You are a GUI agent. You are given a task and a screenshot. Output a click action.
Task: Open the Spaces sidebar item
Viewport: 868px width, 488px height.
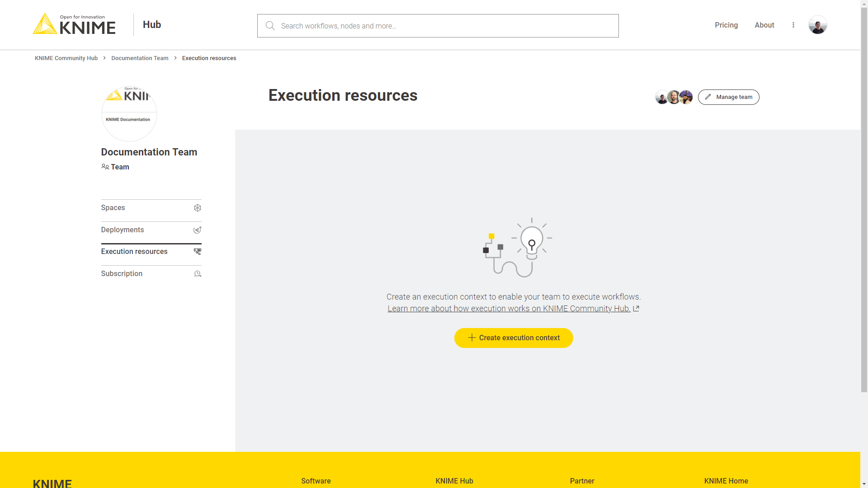(x=113, y=208)
